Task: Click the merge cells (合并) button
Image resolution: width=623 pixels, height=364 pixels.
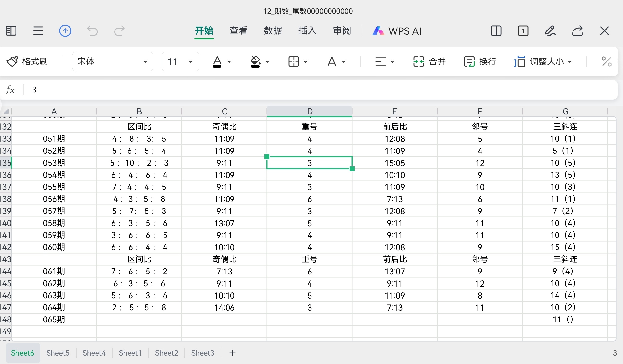Action: [429, 61]
